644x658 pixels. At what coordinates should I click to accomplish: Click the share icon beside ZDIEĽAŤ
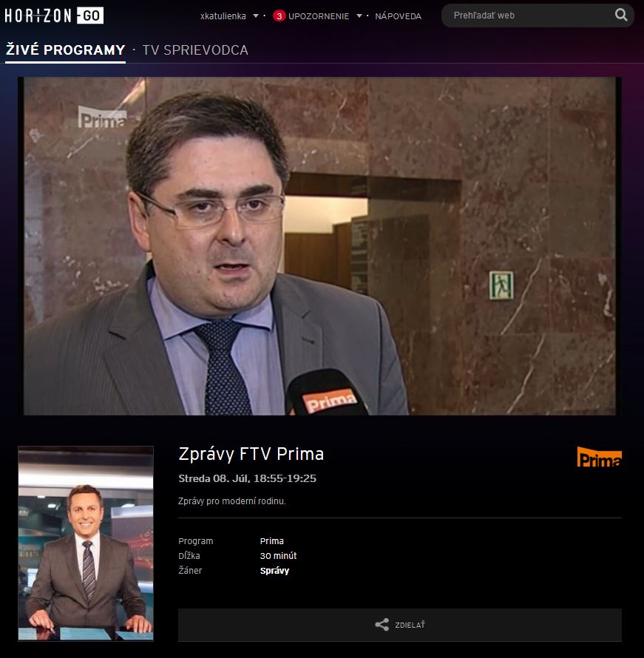pos(382,625)
